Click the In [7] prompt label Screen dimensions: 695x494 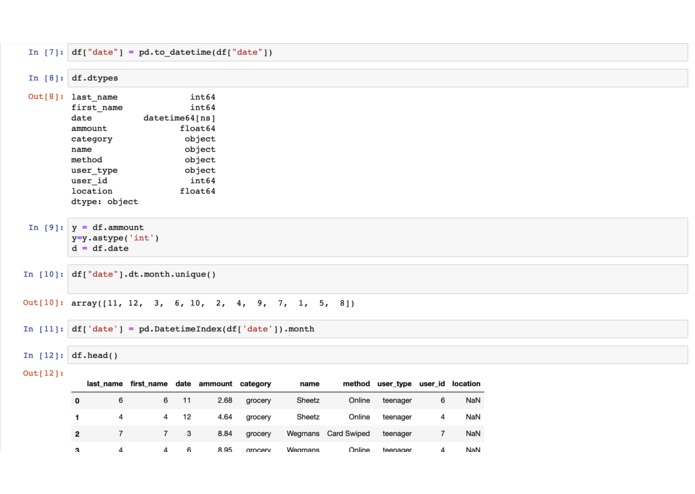[46, 52]
